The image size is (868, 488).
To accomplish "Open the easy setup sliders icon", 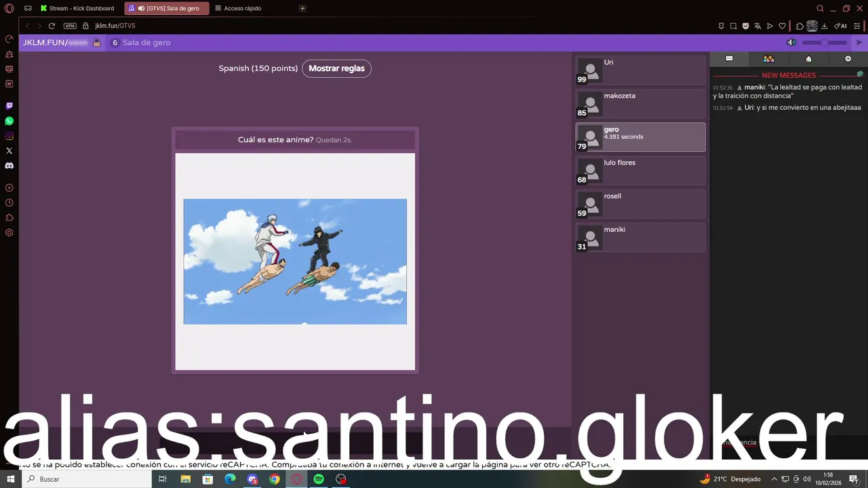I will (857, 26).
